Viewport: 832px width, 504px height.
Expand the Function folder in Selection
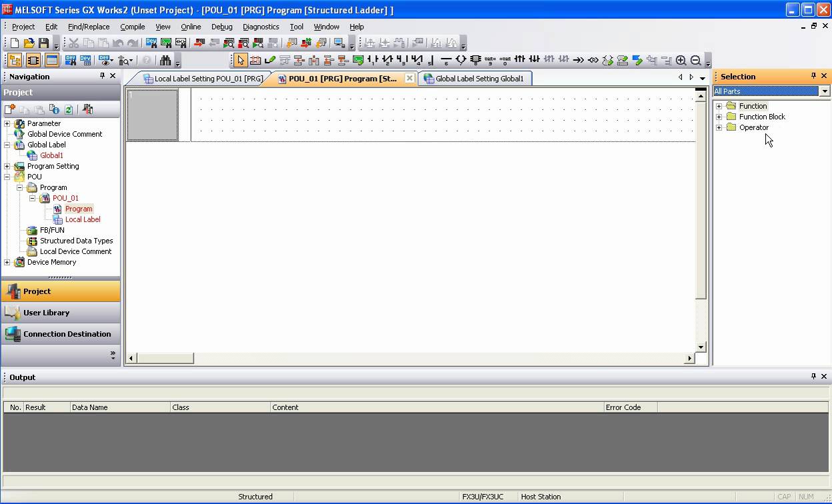coord(719,106)
